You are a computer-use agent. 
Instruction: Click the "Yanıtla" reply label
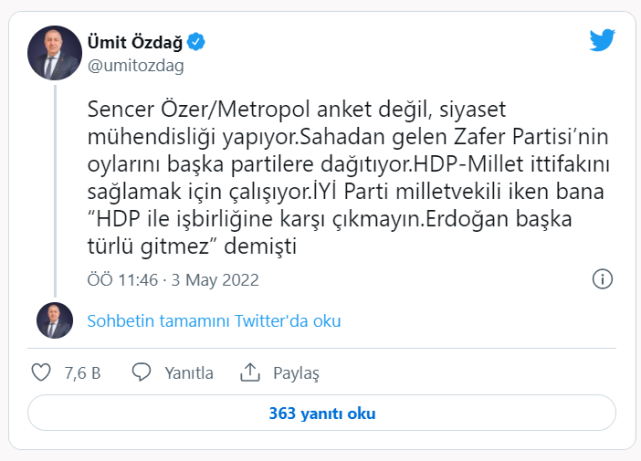189,373
